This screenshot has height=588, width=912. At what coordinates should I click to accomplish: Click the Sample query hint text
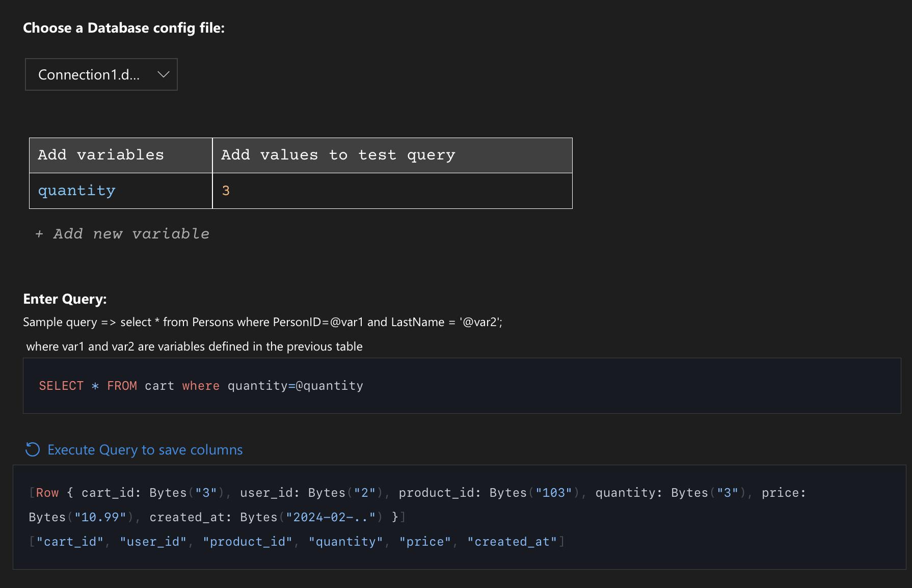[x=262, y=322]
